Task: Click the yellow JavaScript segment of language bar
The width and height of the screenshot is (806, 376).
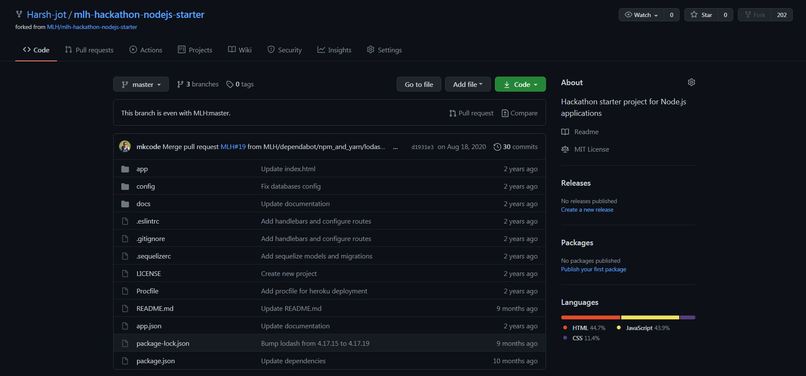Action: pyautogui.click(x=650, y=317)
